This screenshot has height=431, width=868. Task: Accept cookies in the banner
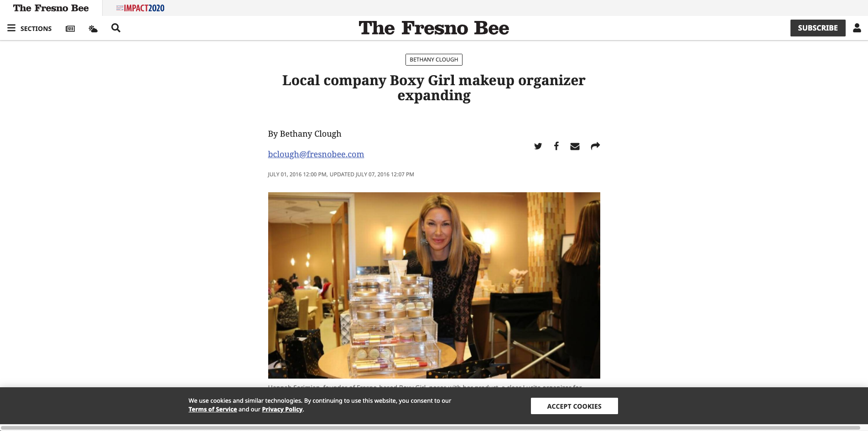point(574,406)
